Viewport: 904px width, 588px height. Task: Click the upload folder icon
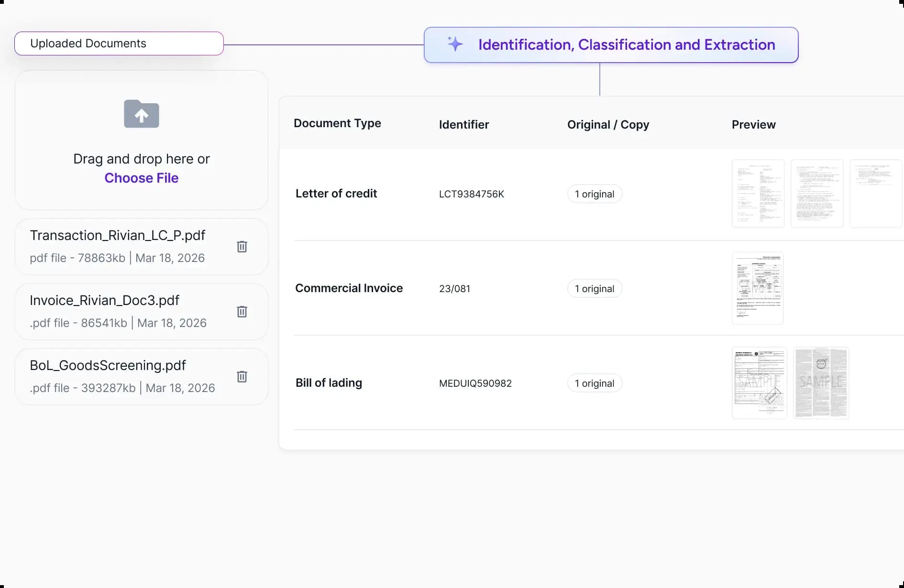pyautogui.click(x=141, y=114)
